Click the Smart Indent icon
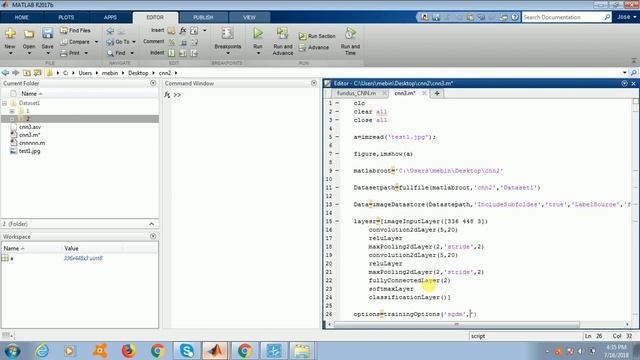The width and height of the screenshot is (640, 360). [172, 53]
